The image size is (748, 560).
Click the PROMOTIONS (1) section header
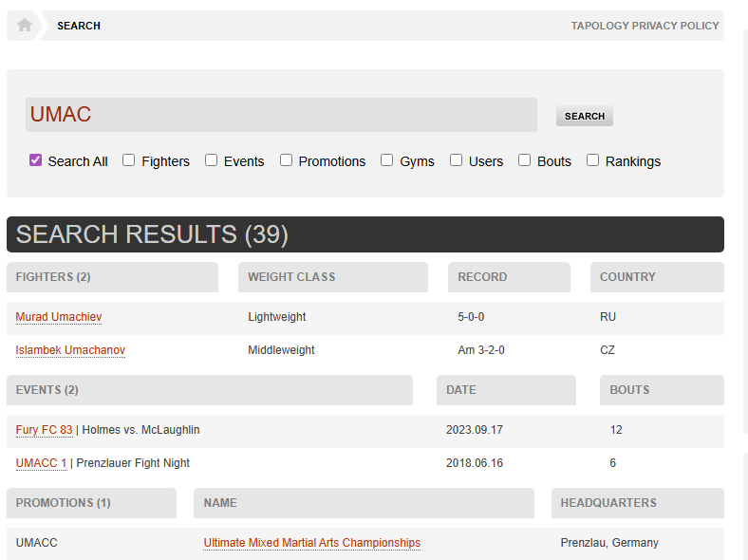click(x=91, y=503)
